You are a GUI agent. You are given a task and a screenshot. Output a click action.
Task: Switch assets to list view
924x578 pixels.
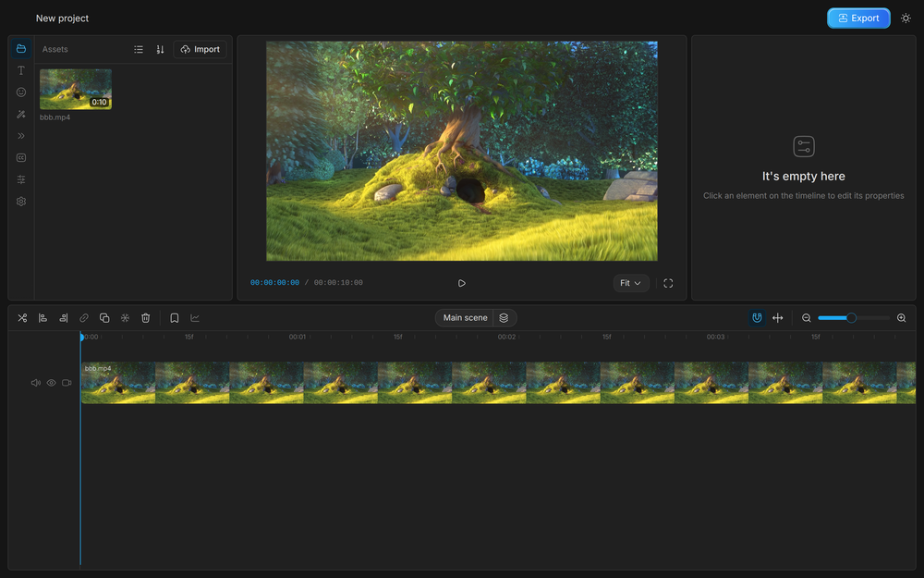[139, 50]
